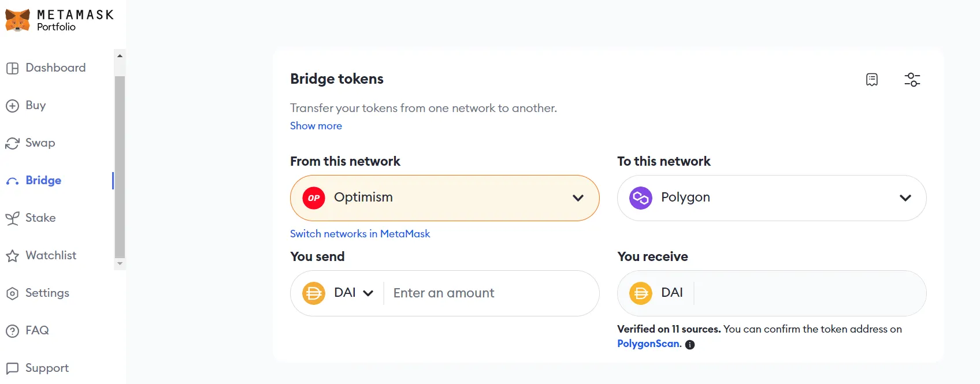Expand the From this network Optimism dropdown
The image size is (980, 384).
point(578,198)
